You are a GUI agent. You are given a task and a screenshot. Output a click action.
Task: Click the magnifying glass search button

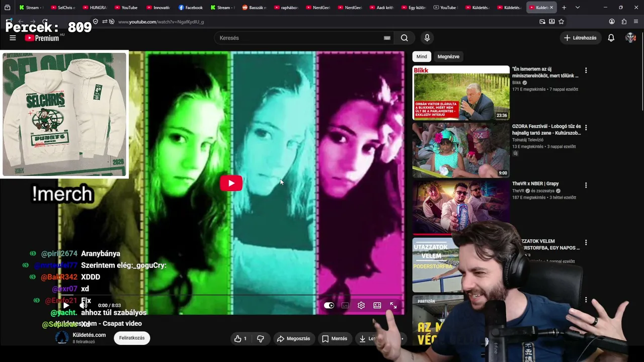(x=405, y=38)
